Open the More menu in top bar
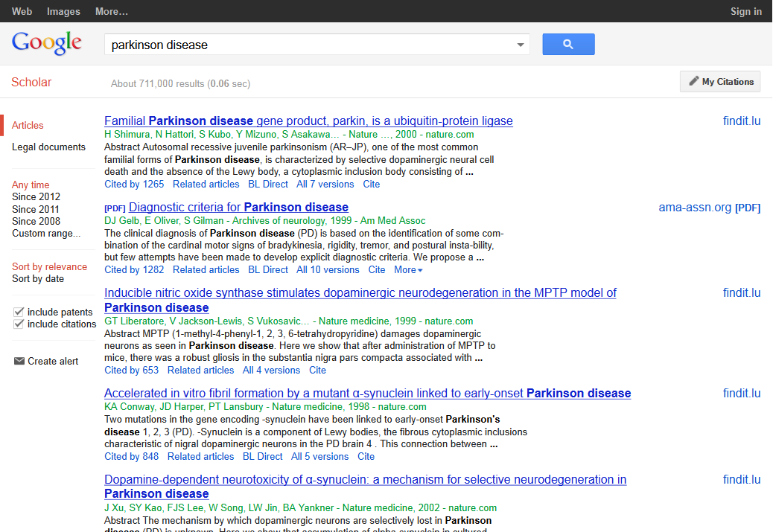The image size is (773, 532). tap(112, 11)
